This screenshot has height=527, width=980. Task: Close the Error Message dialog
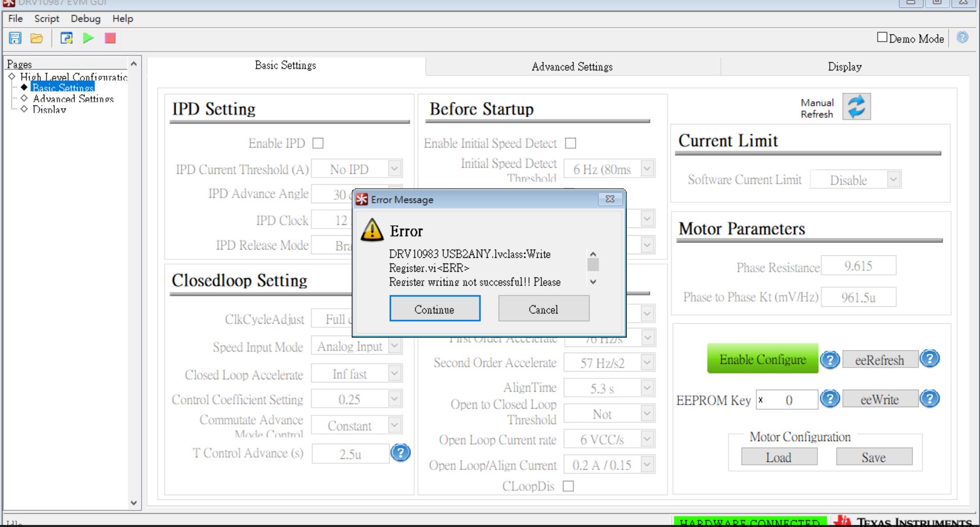coord(610,199)
